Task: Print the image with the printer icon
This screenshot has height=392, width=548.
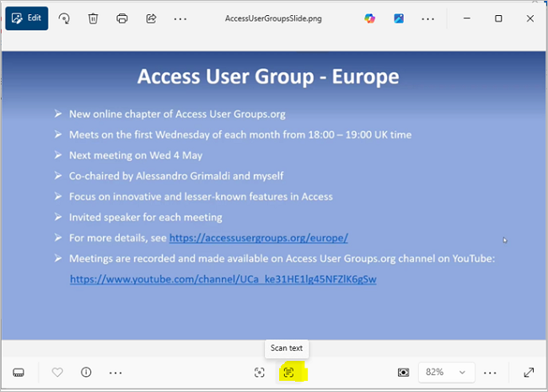Action: [122, 19]
